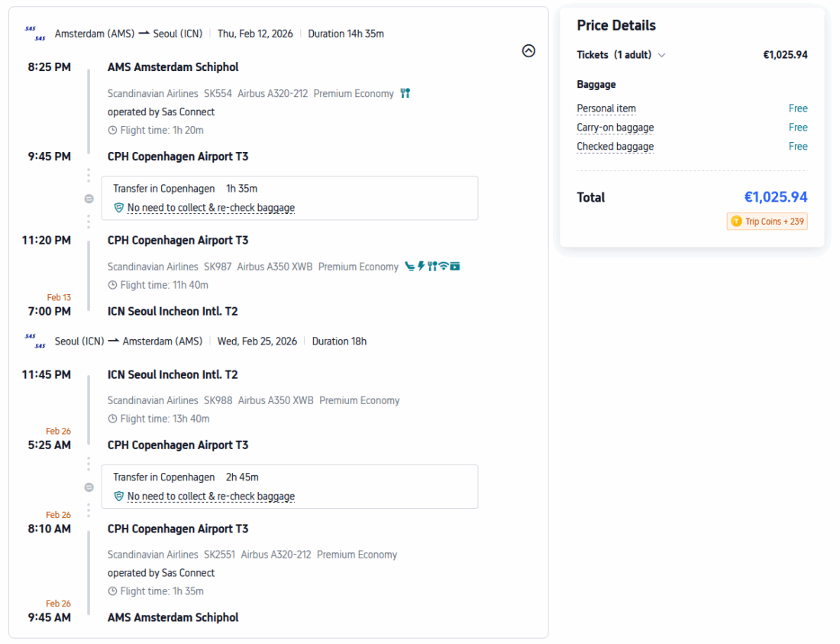This screenshot has width=840, height=644.
Task: Click the clock icon beside Flight time 13h 40m
Action: tap(112, 419)
